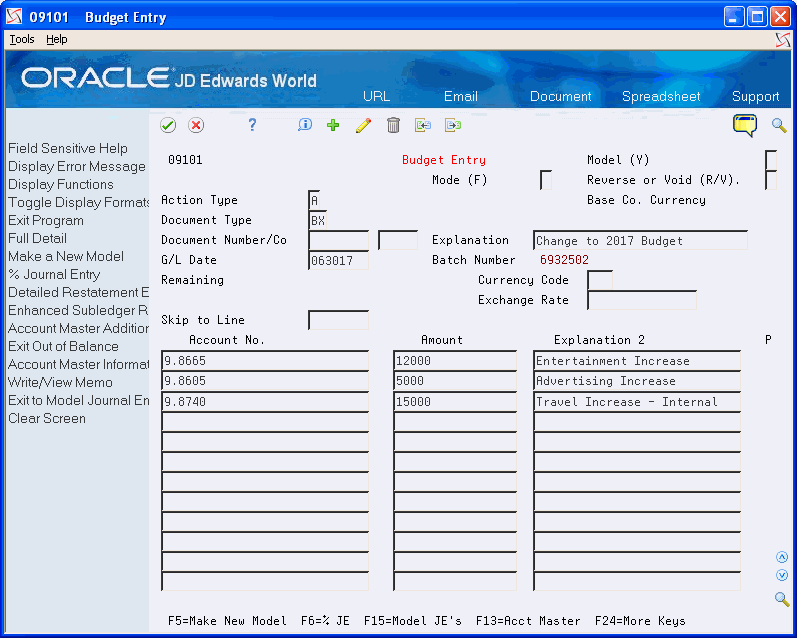Click the G/L Date input field
This screenshot has width=797, height=638.
click(x=338, y=260)
